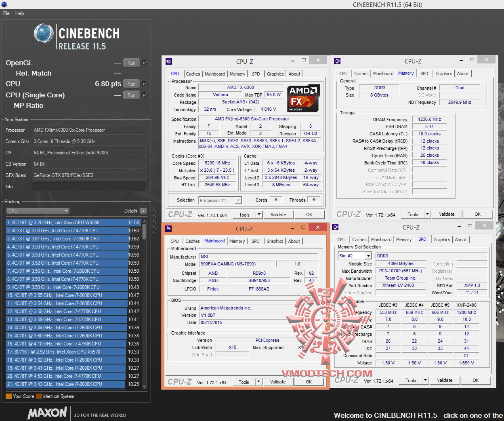Select ranking row Xeon CPU W5590
Viewport: 504px width, 421px height.
pyautogui.click(x=73, y=223)
